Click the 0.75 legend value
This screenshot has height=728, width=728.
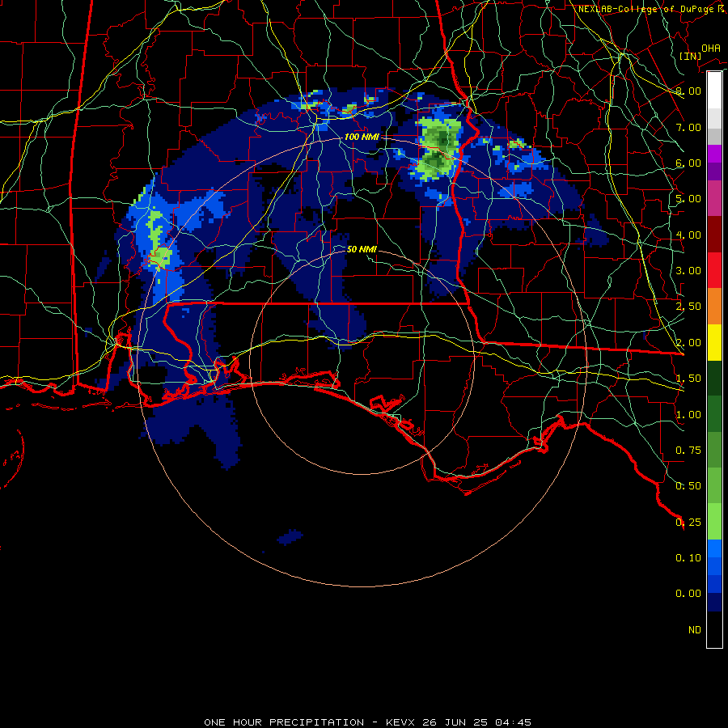[x=688, y=451]
